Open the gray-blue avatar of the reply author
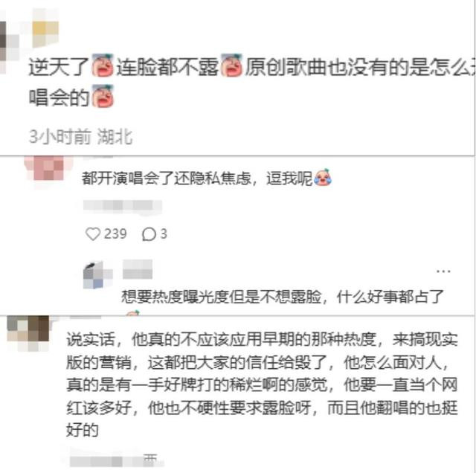 (97, 275)
